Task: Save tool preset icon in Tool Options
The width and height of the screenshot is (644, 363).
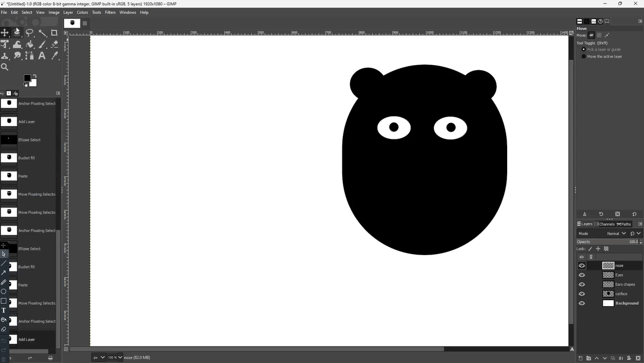Action: 585,214
